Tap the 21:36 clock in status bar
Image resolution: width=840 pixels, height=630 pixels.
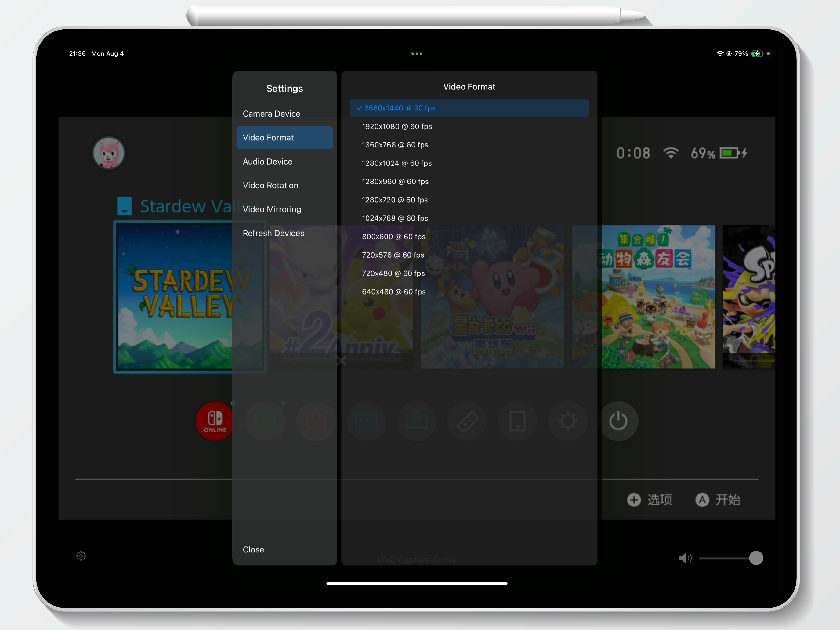tap(78, 53)
